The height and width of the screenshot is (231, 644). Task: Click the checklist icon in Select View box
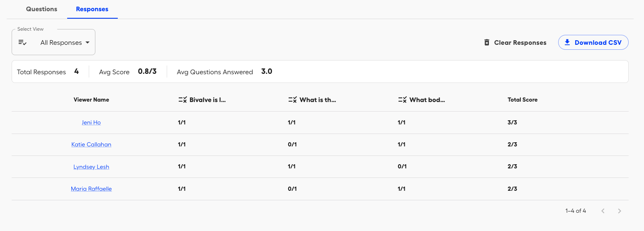(x=22, y=42)
